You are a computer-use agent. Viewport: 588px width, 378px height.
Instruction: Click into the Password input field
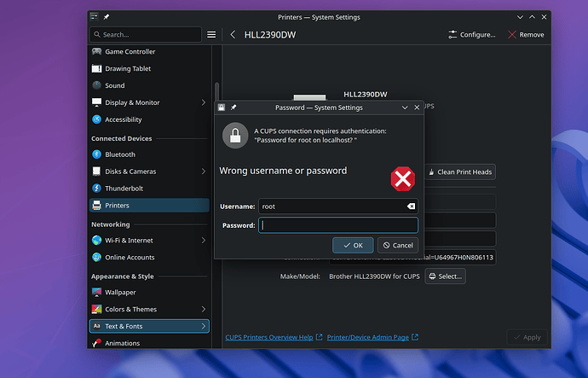tap(337, 225)
